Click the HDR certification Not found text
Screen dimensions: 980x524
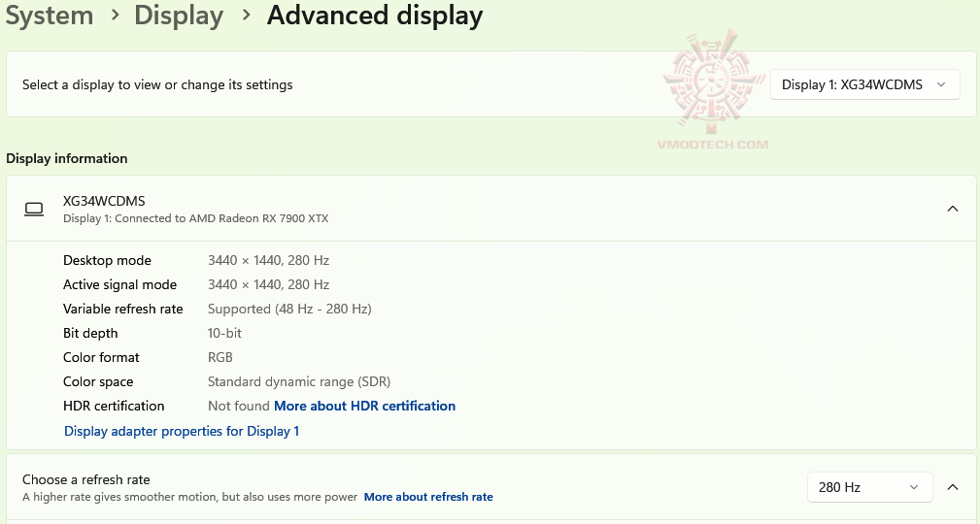pos(239,406)
